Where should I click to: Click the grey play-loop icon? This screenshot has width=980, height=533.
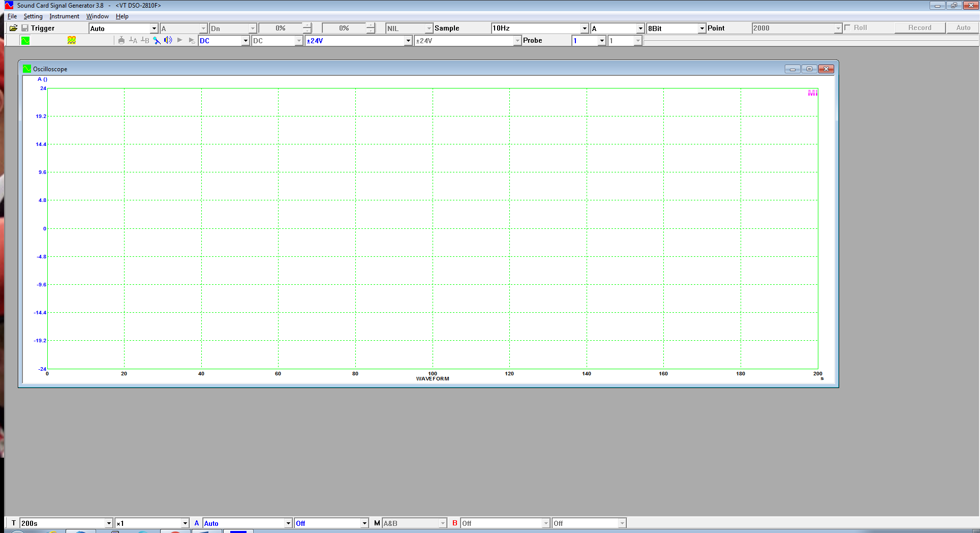tap(192, 40)
